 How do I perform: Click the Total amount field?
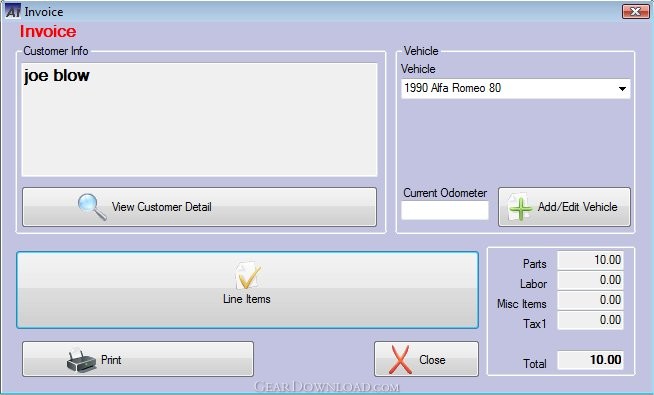coord(591,360)
